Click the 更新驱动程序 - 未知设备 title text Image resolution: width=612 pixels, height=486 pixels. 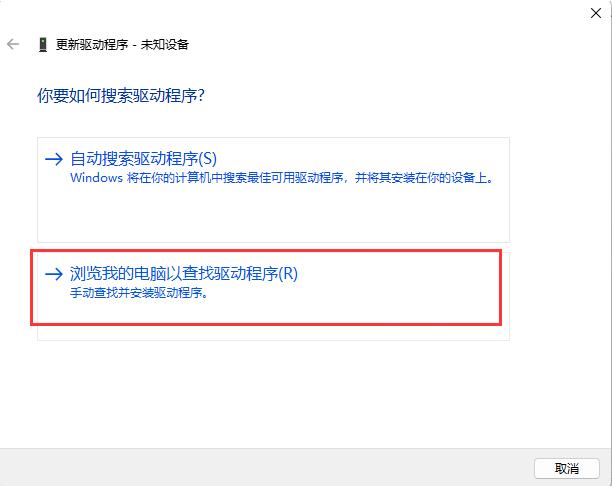pos(122,45)
